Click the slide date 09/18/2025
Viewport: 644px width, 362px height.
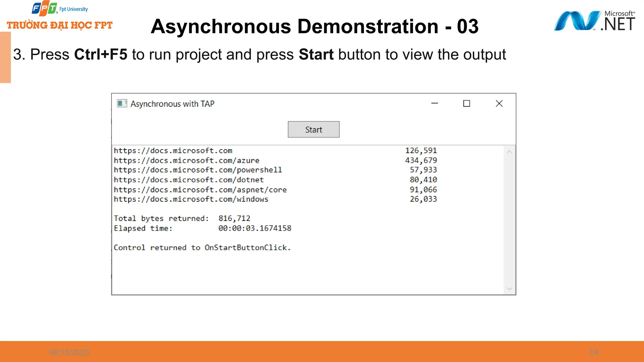coord(69,352)
